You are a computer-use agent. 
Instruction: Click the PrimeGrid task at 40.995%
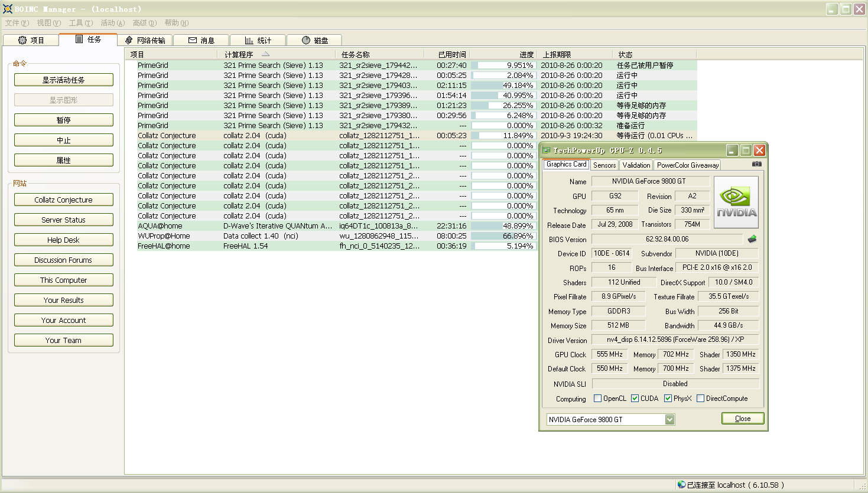point(417,95)
